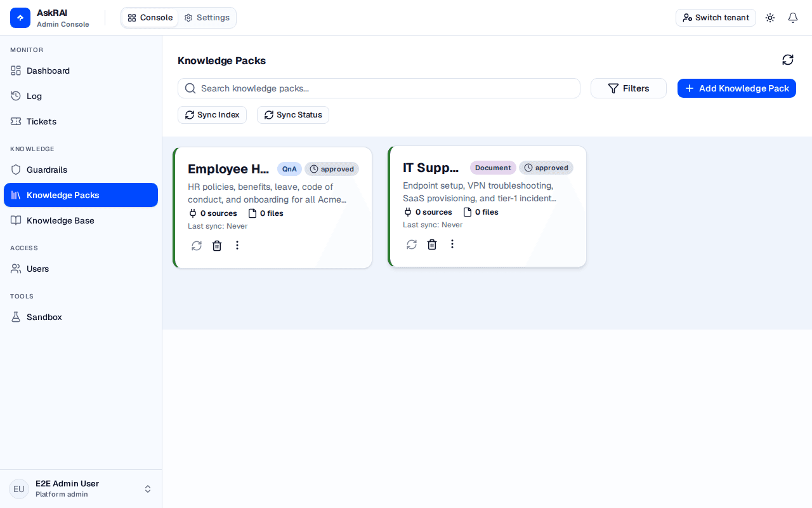Click the Sync Status button
This screenshot has height=508, width=812.
[293, 115]
